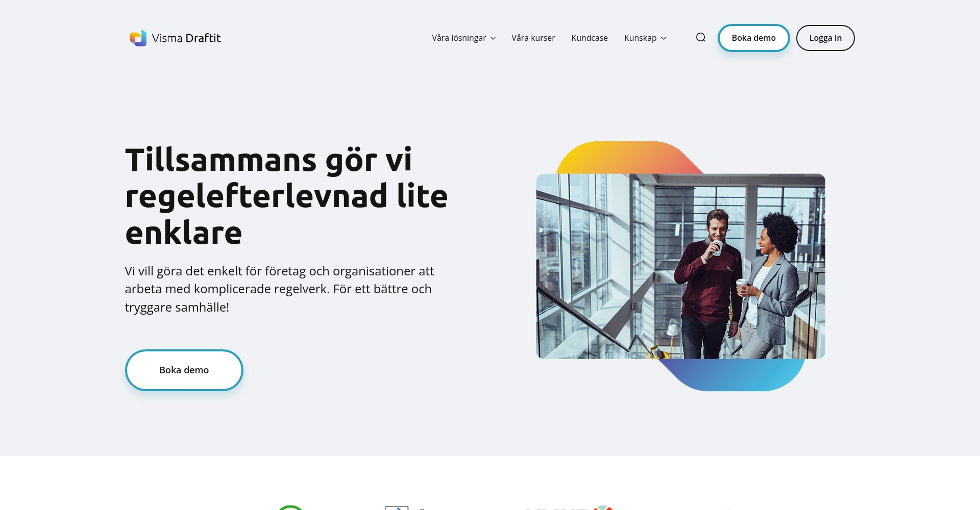Click the hero photo of two colleagues
The image size is (980, 510).
(x=680, y=266)
